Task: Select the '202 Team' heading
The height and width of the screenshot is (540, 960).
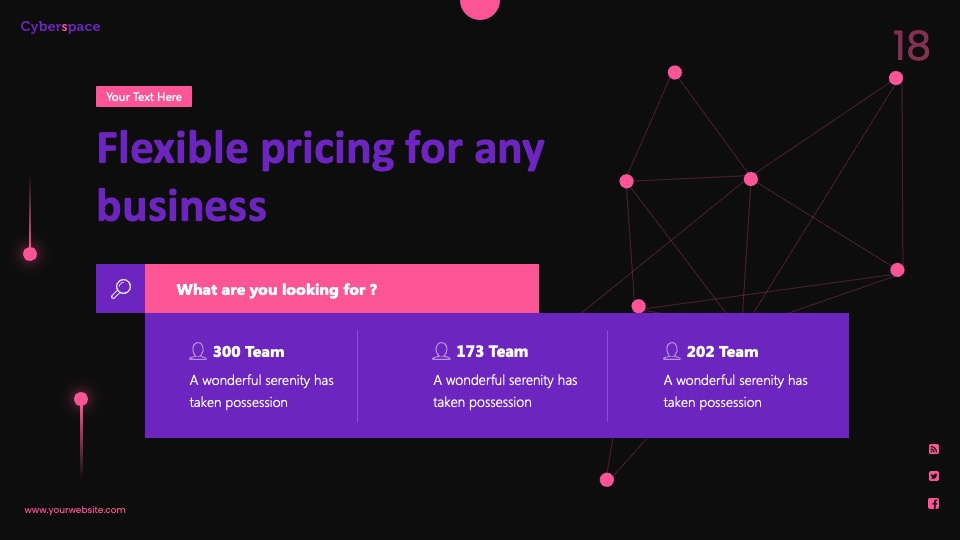Action: 722,351
